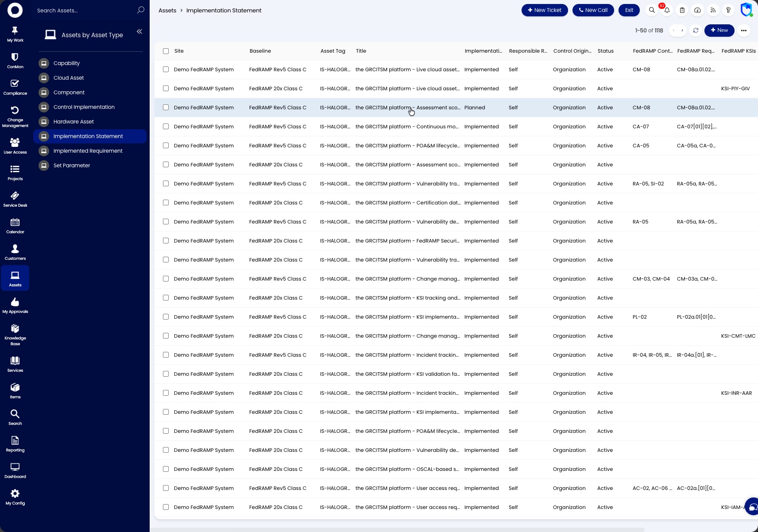Open the chat bubble widget
The image size is (758, 532).
pyautogui.click(x=753, y=506)
